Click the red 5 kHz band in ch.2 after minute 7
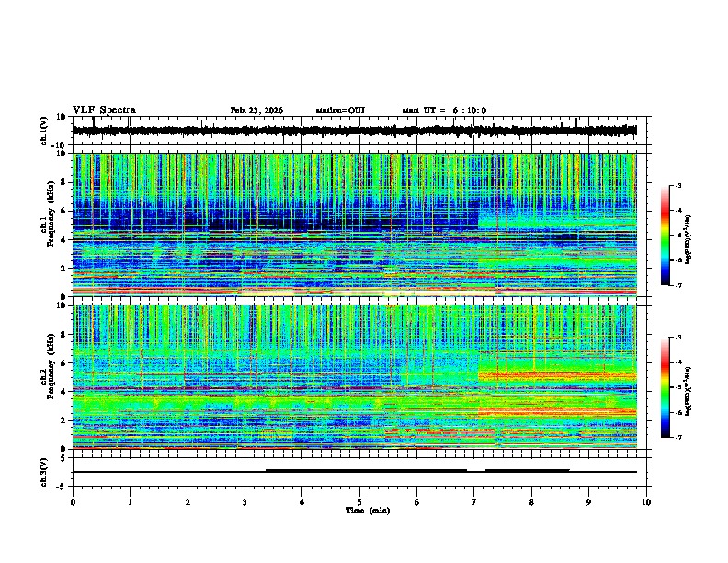The width and height of the screenshot is (728, 563). tap(557, 374)
